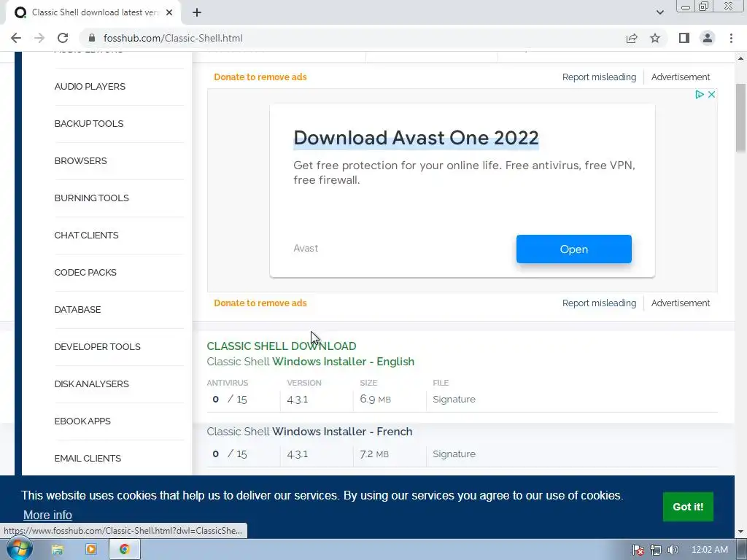747x560 pixels.
Task: Select the Chrome taskbar button
Action: coord(124,550)
